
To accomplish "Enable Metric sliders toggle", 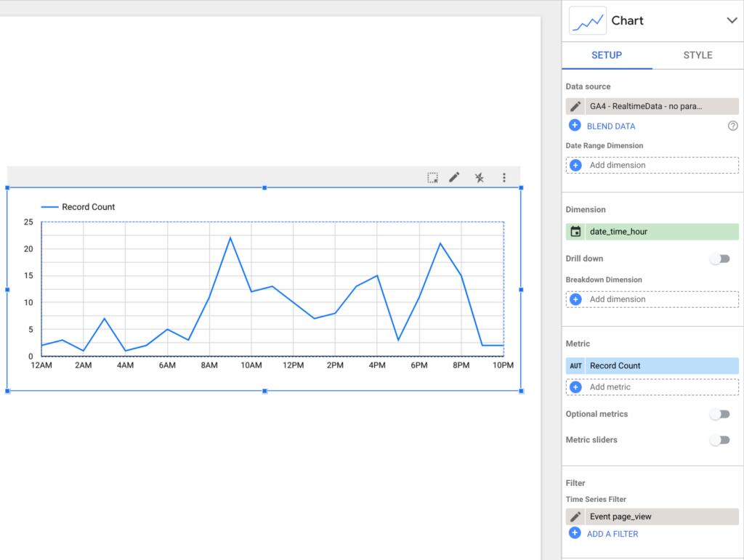I will (720, 440).
